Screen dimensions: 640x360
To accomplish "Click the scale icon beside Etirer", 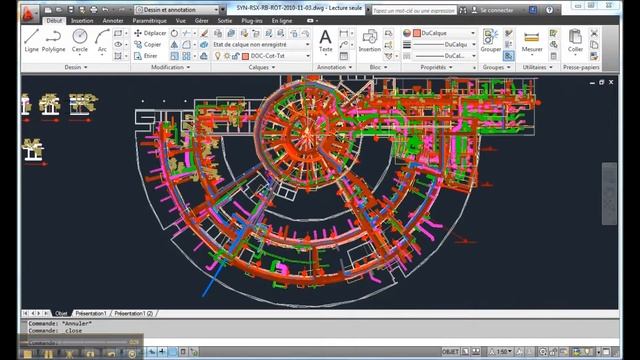I will coord(174,56).
